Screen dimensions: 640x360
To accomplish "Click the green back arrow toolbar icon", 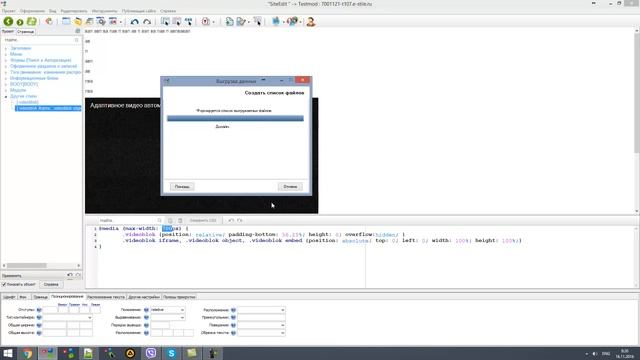I will coord(8,22).
